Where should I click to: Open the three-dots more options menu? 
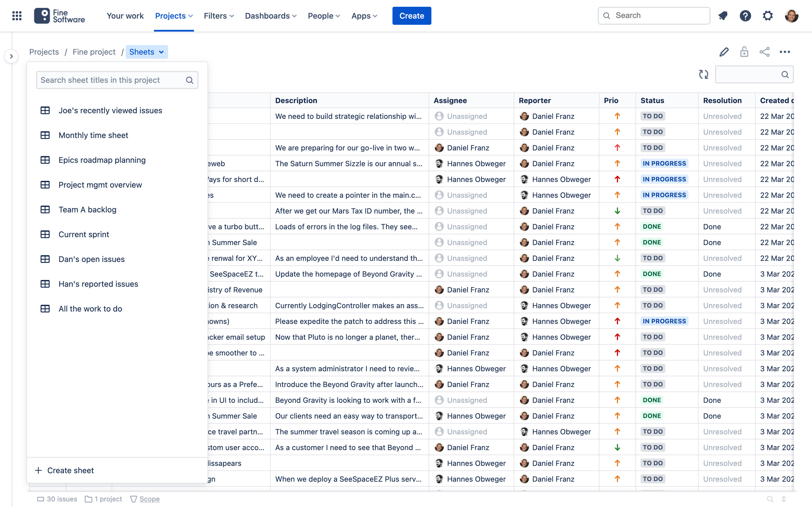click(x=785, y=52)
